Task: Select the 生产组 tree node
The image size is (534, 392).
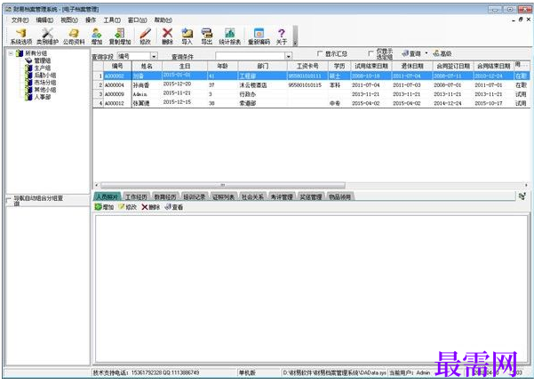Action: pos(42,68)
